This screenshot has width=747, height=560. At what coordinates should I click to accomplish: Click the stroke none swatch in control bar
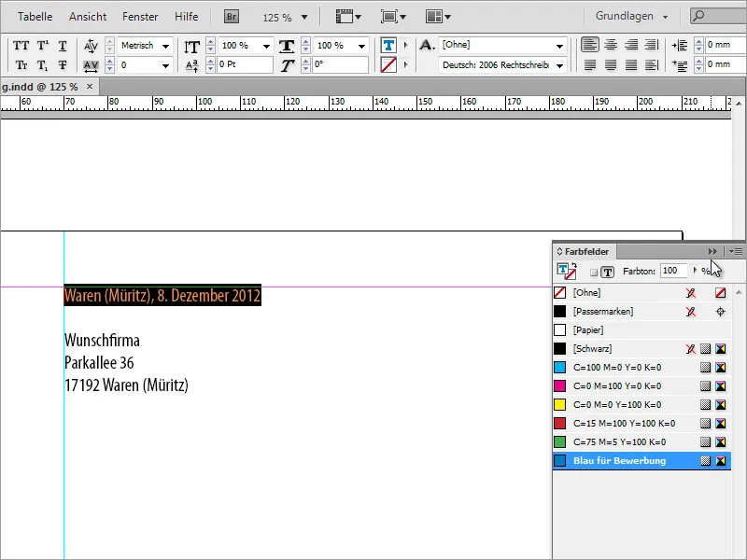coord(388,64)
